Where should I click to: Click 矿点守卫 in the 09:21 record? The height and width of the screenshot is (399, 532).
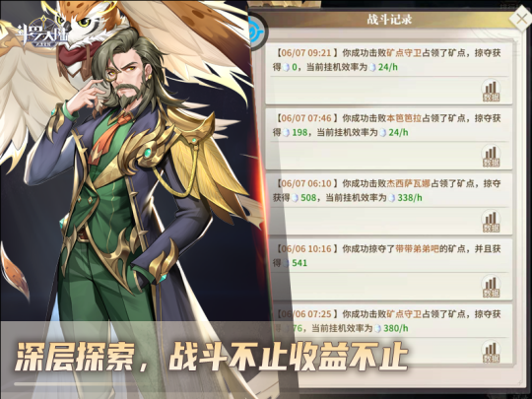pos(404,53)
